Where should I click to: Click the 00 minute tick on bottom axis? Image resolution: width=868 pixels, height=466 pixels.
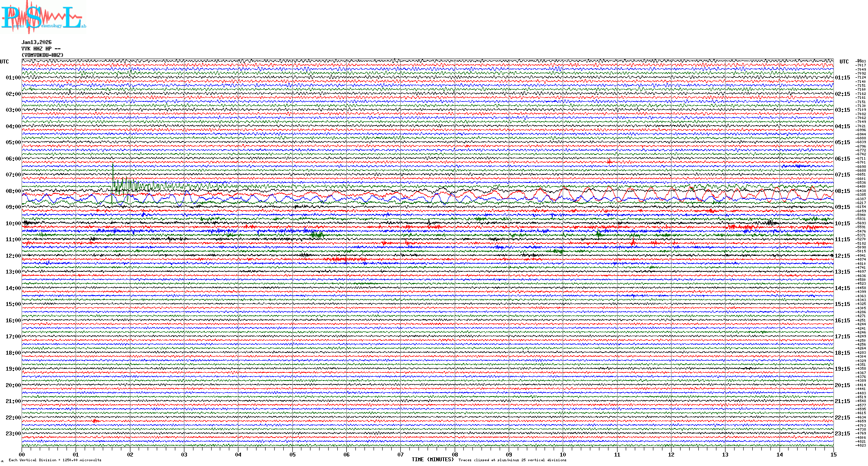(x=22, y=454)
